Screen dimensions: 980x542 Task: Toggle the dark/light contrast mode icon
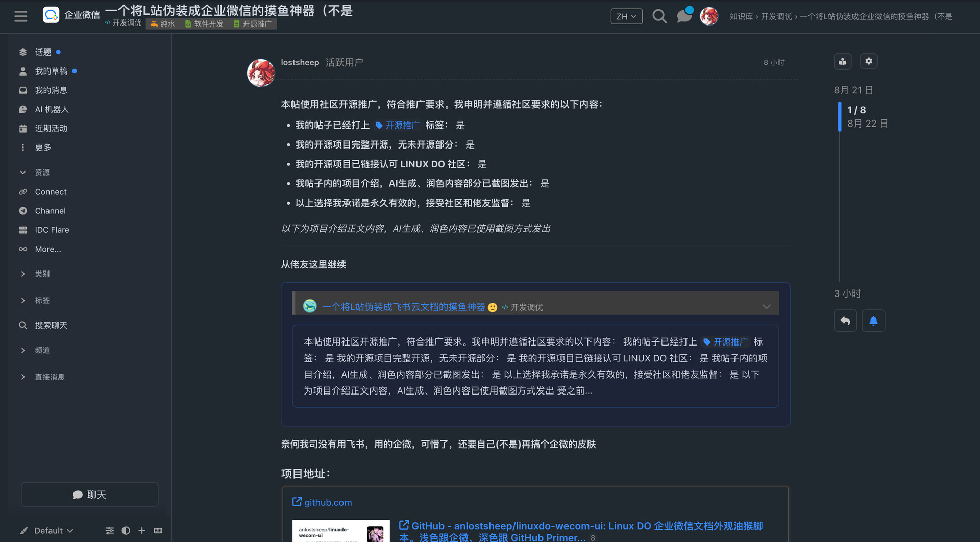point(126,531)
